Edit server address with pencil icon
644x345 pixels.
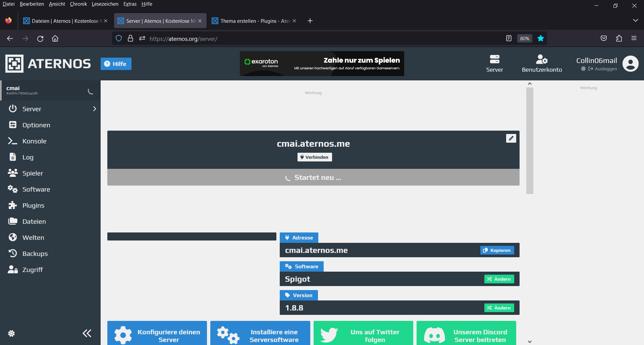pyautogui.click(x=511, y=138)
